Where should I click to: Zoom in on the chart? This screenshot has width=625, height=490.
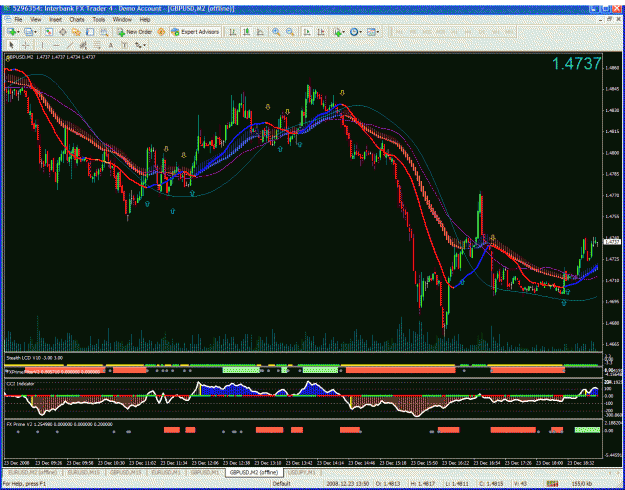276,32
